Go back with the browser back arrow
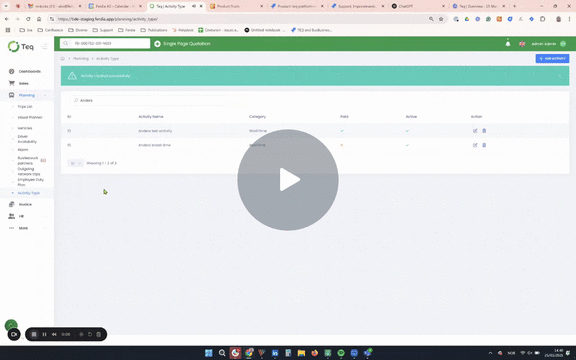The image size is (576, 360). pyautogui.click(x=7, y=19)
